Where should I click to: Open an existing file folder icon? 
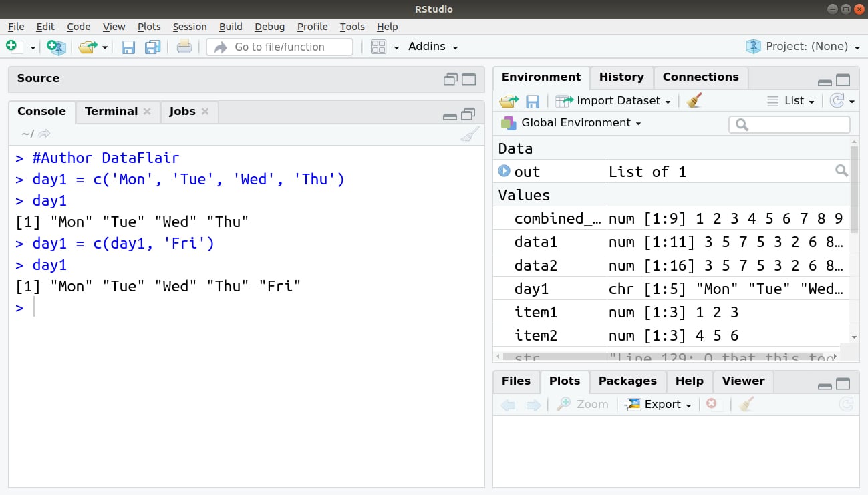(88, 47)
